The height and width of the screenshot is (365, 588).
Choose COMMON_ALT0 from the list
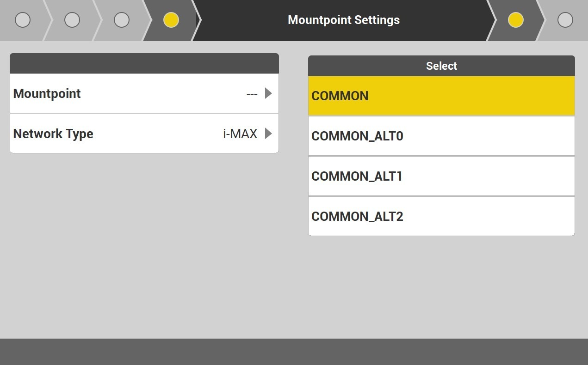[x=441, y=136]
